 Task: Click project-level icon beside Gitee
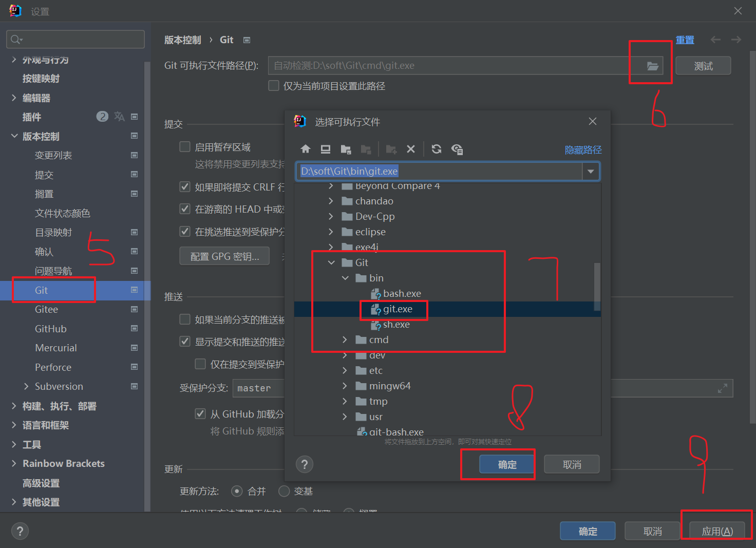tap(135, 309)
